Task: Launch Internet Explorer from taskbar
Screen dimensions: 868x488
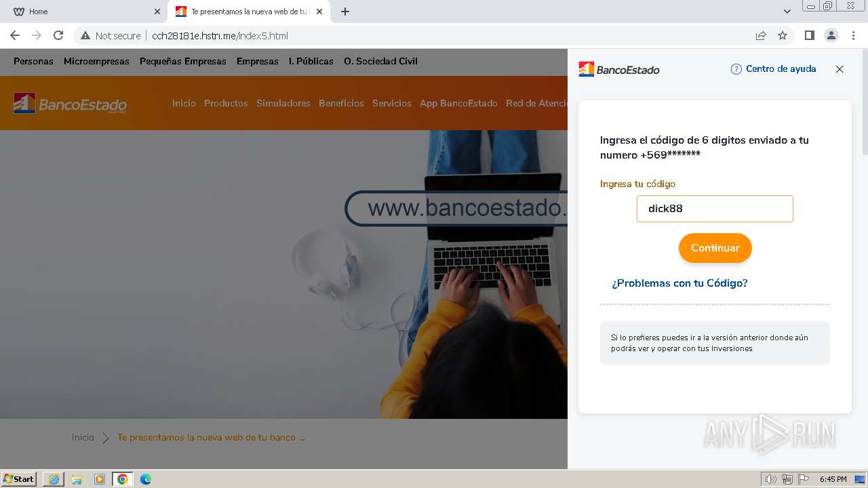Action: coord(54,479)
